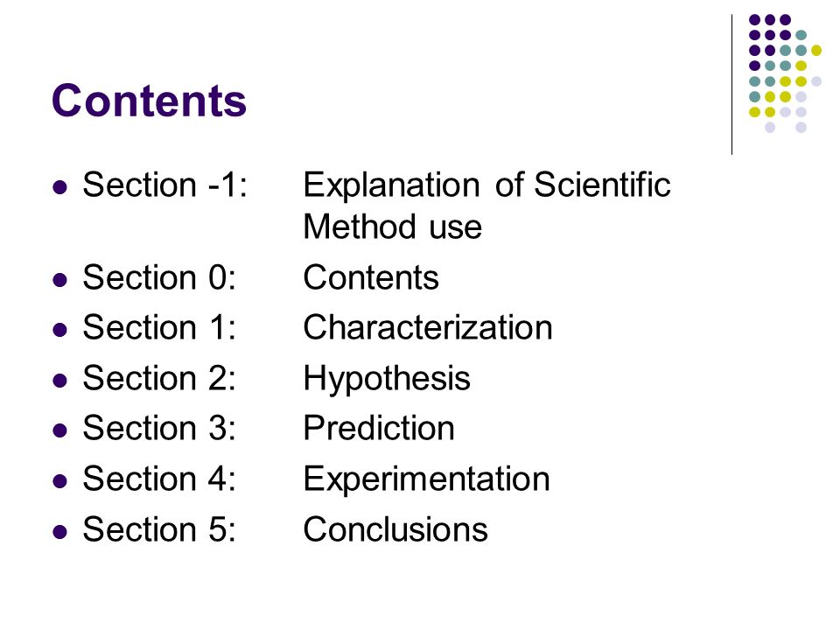Click the "Method use" continuation line
840x630 pixels.
pos(392,227)
